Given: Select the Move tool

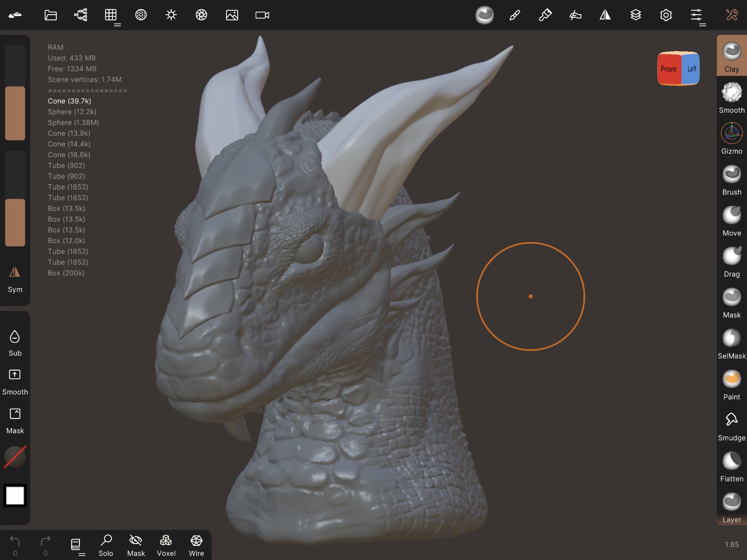Looking at the screenshot, I should [732, 221].
